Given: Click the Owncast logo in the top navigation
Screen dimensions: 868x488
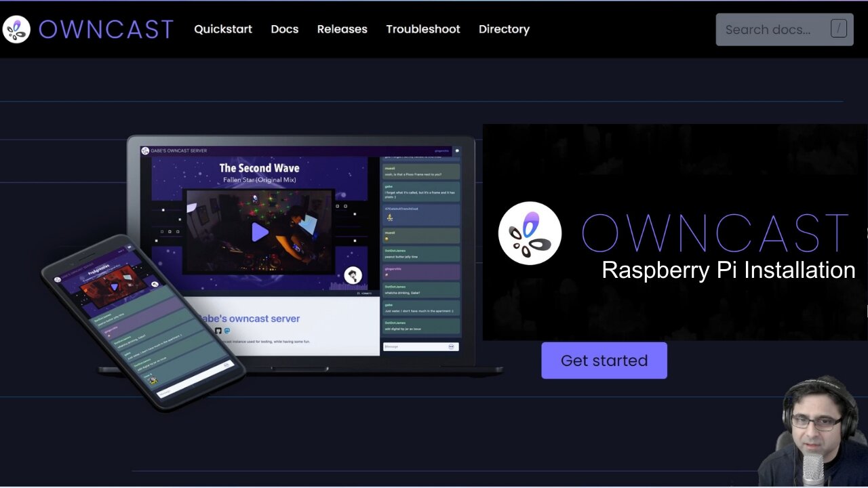Looking at the screenshot, I should pos(16,28).
